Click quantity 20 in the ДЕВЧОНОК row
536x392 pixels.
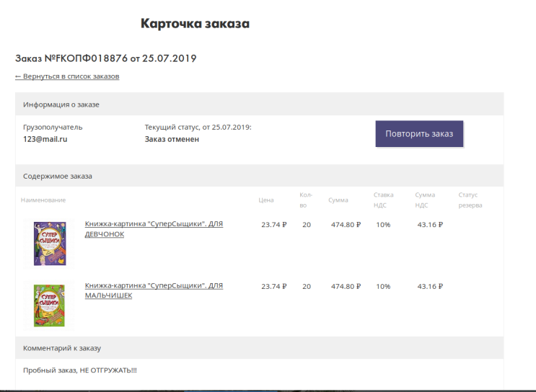coord(307,225)
